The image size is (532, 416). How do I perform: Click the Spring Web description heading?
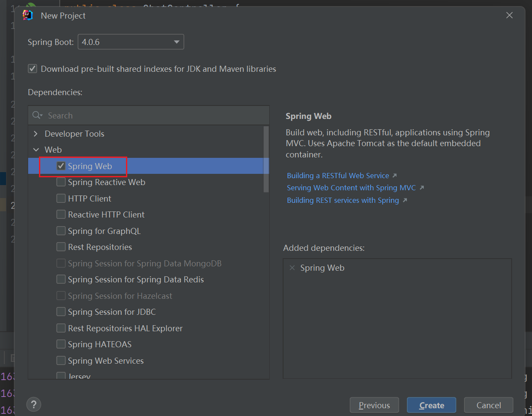(309, 116)
